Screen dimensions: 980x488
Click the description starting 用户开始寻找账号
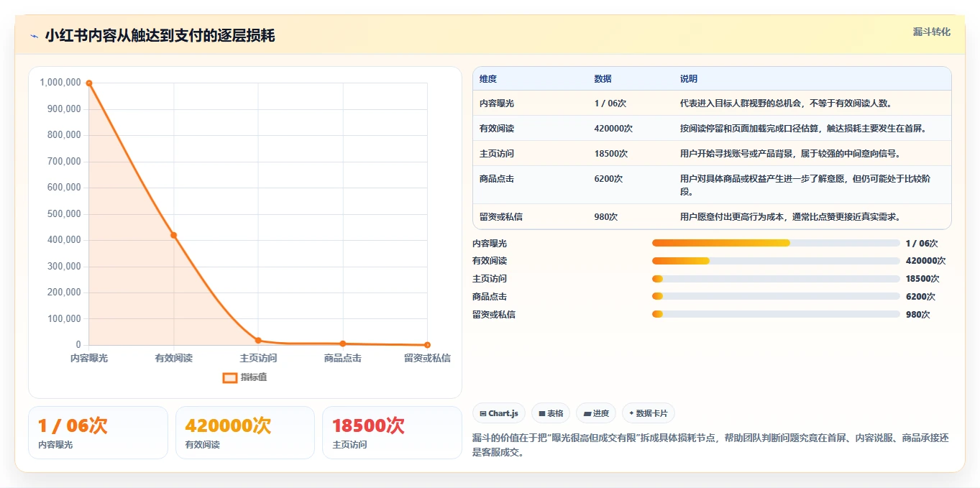click(790, 154)
